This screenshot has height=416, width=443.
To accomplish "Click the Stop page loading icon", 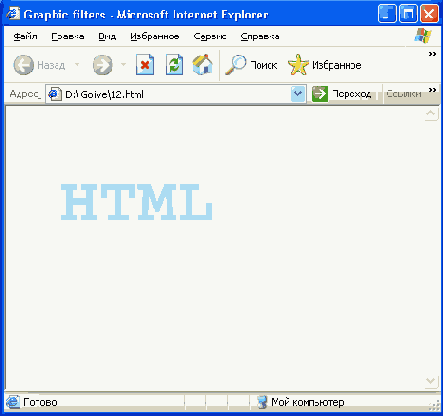I will [x=145, y=65].
